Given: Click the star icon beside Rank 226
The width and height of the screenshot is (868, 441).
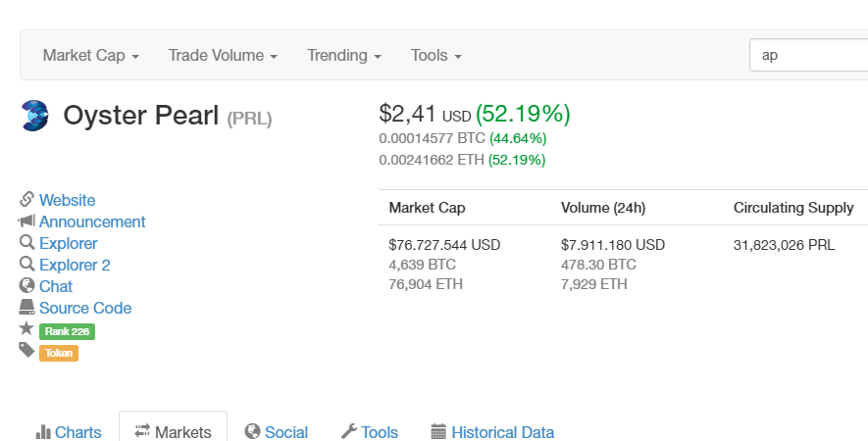Looking at the screenshot, I should 26,329.
